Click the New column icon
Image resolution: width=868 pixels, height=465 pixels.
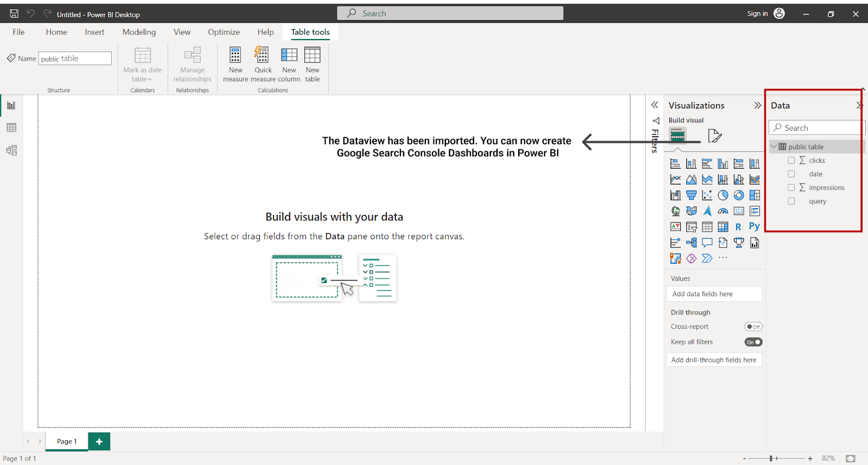point(289,55)
